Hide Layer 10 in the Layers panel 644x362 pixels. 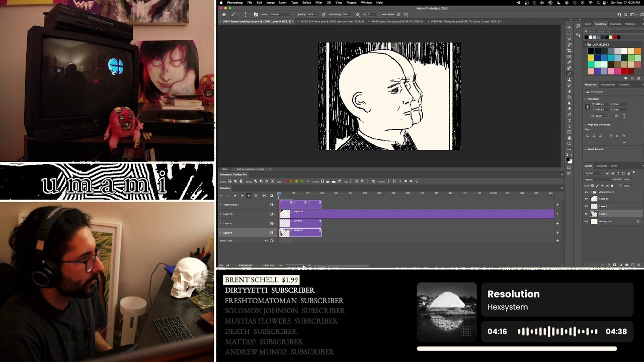pyautogui.click(x=586, y=199)
